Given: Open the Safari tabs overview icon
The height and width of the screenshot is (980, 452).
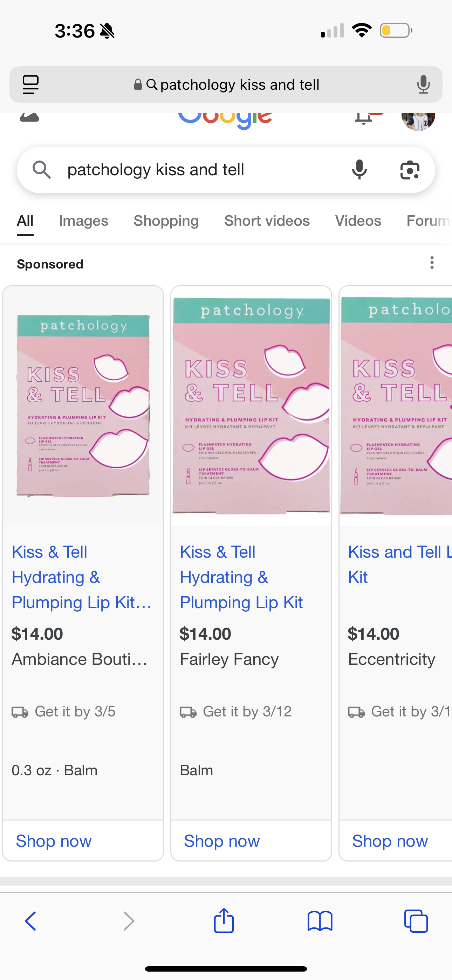Looking at the screenshot, I should tap(416, 921).
